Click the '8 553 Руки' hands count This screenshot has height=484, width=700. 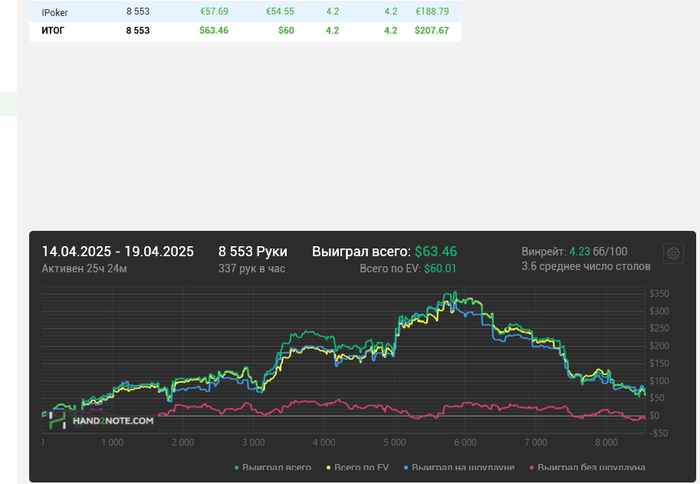pos(253,251)
